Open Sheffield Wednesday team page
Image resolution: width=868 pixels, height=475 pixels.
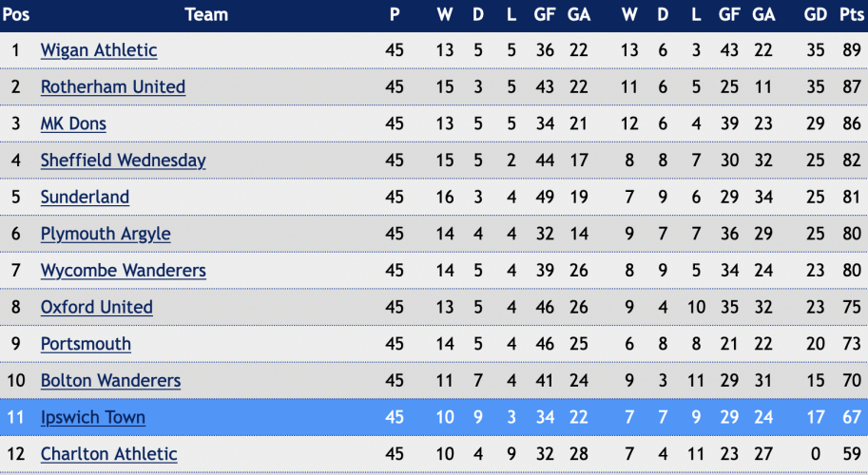[x=123, y=161]
